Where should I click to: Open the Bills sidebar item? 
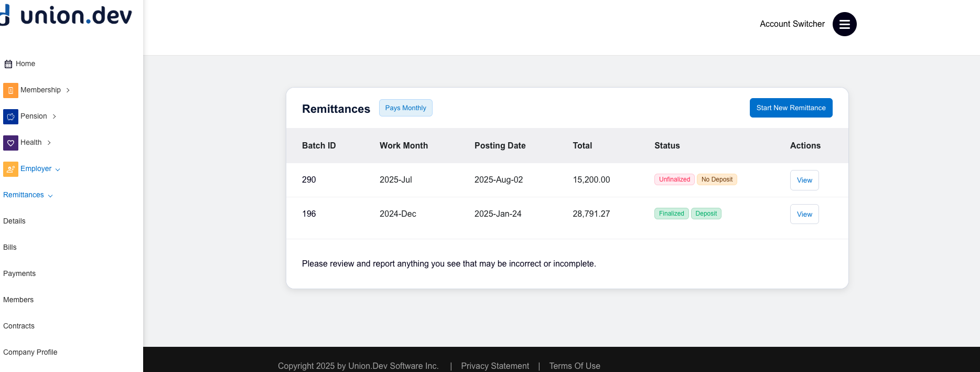pos(10,247)
